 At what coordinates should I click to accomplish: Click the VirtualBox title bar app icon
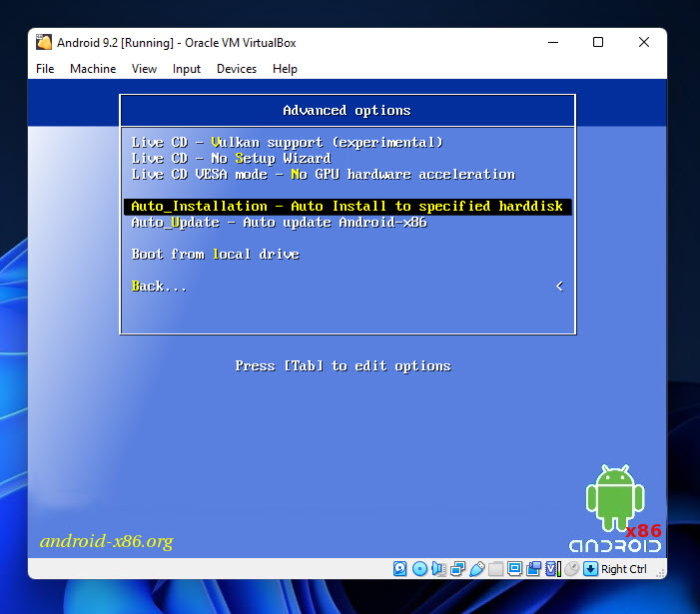(44, 42)
